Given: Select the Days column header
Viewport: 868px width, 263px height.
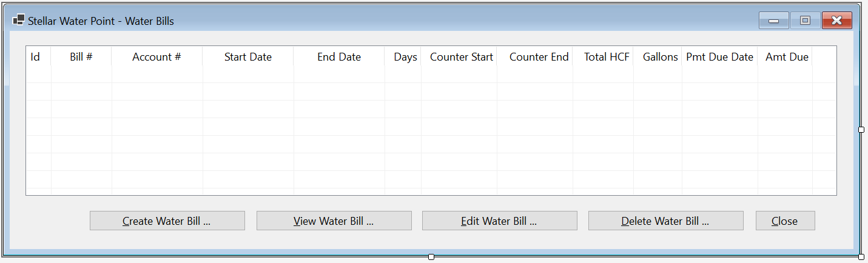Looking at the screenshot, I should 403,57.
